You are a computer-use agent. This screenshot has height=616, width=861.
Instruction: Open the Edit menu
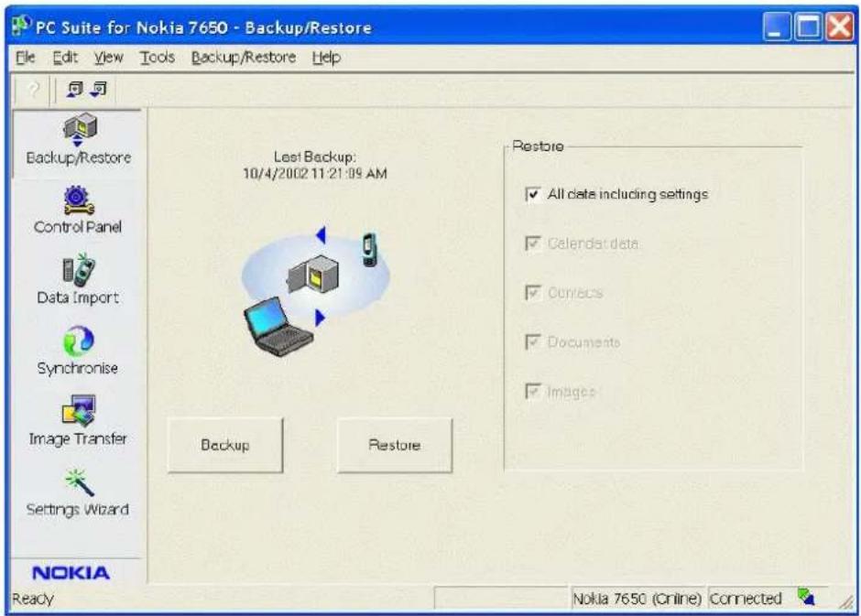(x=65, y=57)
